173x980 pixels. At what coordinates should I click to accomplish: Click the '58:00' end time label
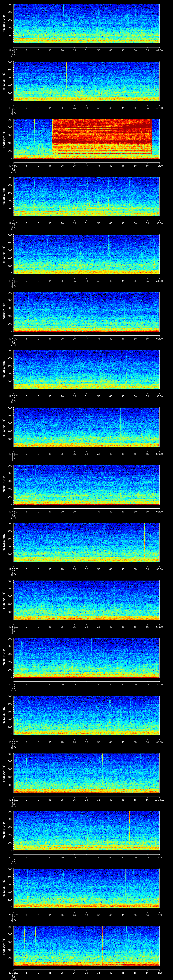[x=160, y=684]
